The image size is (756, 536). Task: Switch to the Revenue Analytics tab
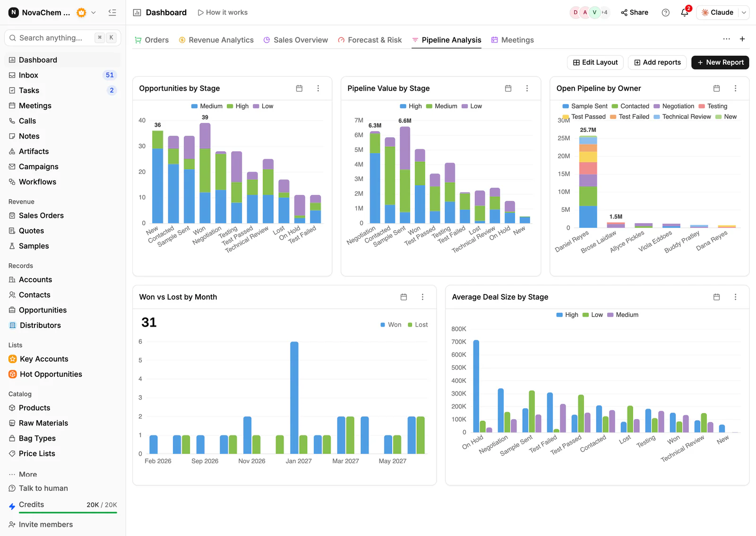tap(216, 40)
